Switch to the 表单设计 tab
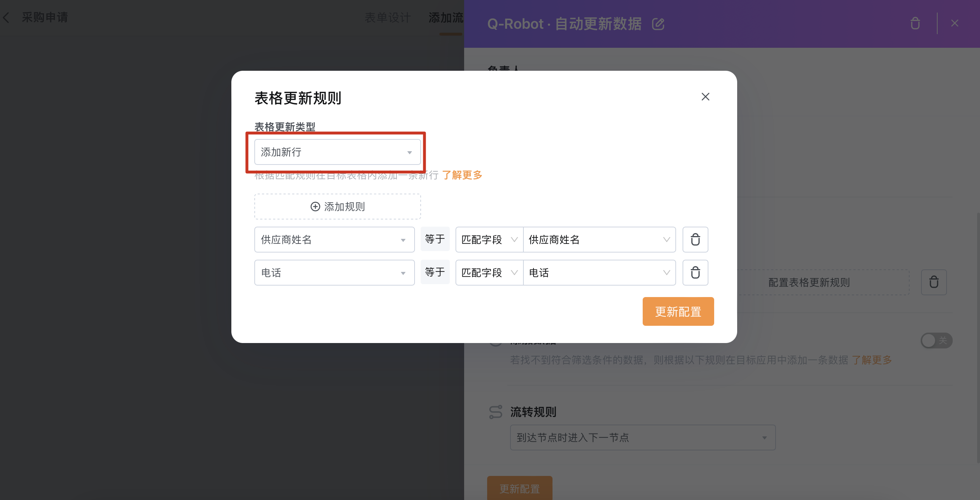Screen dimensions: 980x500 (x=388, y=18)
